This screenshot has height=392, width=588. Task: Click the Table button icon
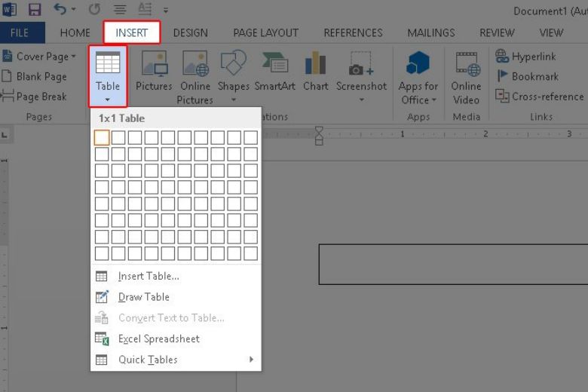(x=108, y=63)
